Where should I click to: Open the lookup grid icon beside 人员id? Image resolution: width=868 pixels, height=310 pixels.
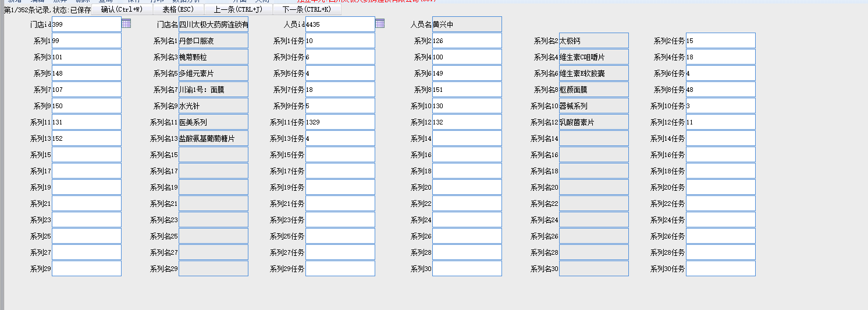[380, 24]
